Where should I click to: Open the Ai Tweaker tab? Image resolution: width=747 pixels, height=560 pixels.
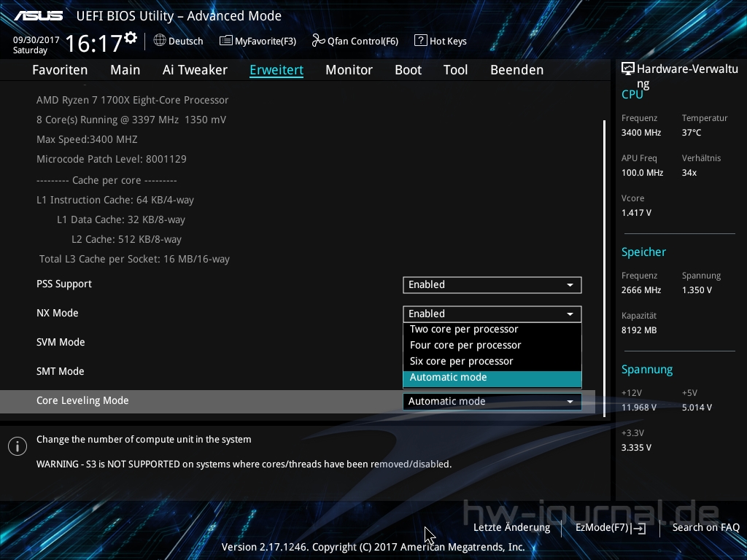point(195,70)
